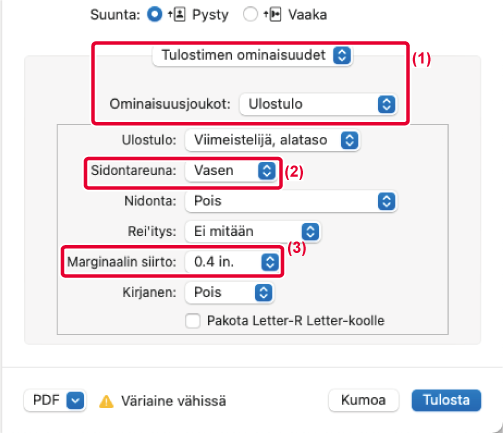Image resolution: width=503 pixels, height=433 pixels.
Task: Click arrows icon on Ominaisuusjoukot popup
Action: [x=387, y=104]
